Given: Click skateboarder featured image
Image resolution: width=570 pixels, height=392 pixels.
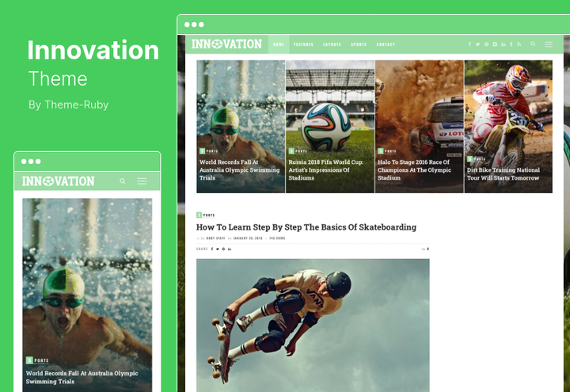Looking at the screenshot, I should click(313, 325).
